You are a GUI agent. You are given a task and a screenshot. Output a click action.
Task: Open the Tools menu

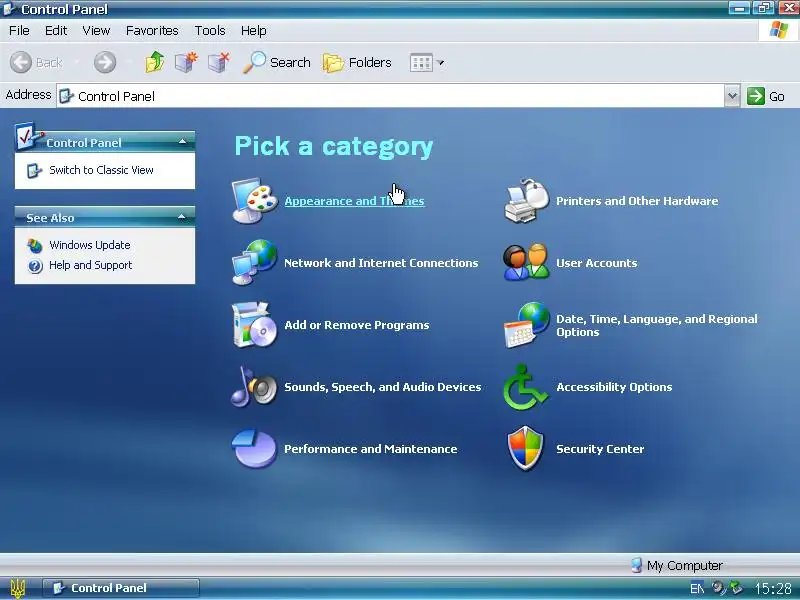point(210,31)
